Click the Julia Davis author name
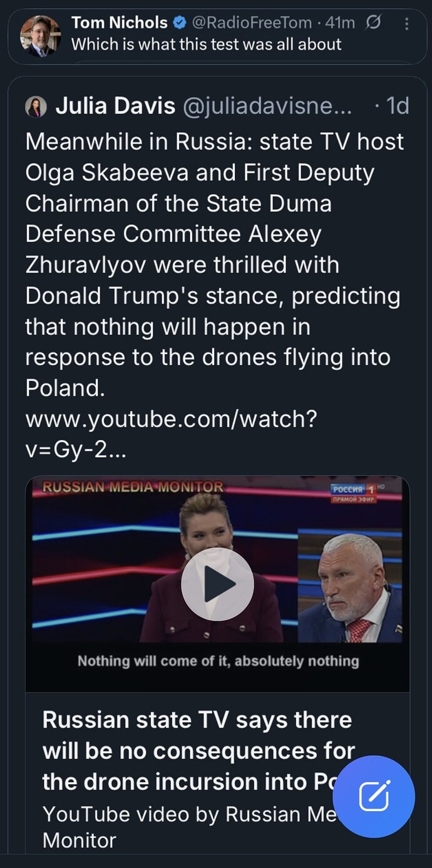Viewport: 432px width, 868px height. point(115,106)
